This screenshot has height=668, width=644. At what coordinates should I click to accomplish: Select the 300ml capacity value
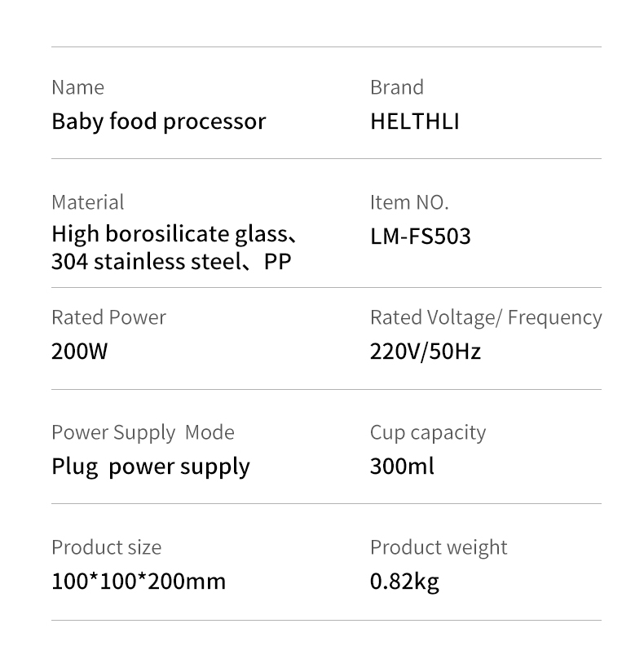pos(402,466)
